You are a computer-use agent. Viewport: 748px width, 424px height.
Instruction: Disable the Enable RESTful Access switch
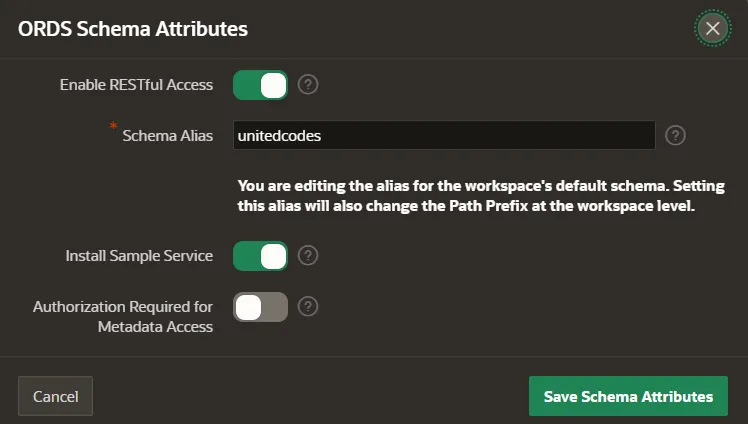click(x=260, y=85)
